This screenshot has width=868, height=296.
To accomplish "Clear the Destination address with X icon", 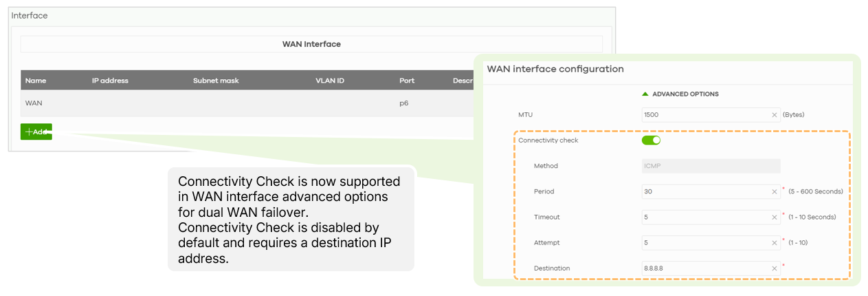I will 775,268.
